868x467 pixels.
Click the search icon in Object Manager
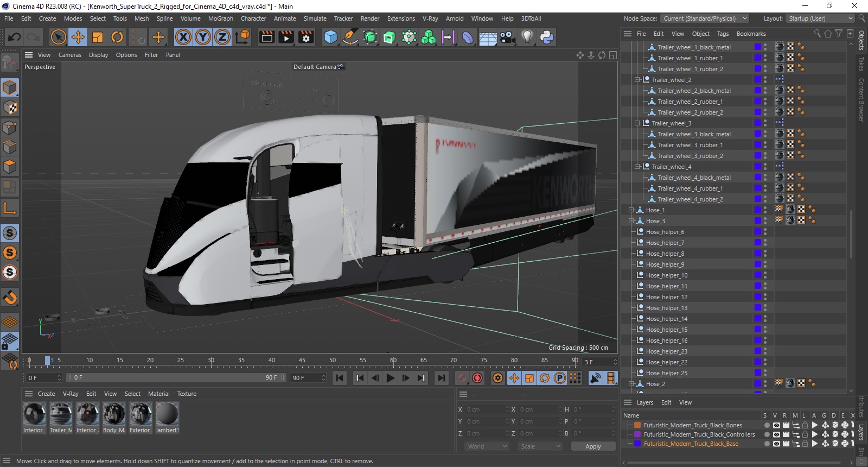817,34
